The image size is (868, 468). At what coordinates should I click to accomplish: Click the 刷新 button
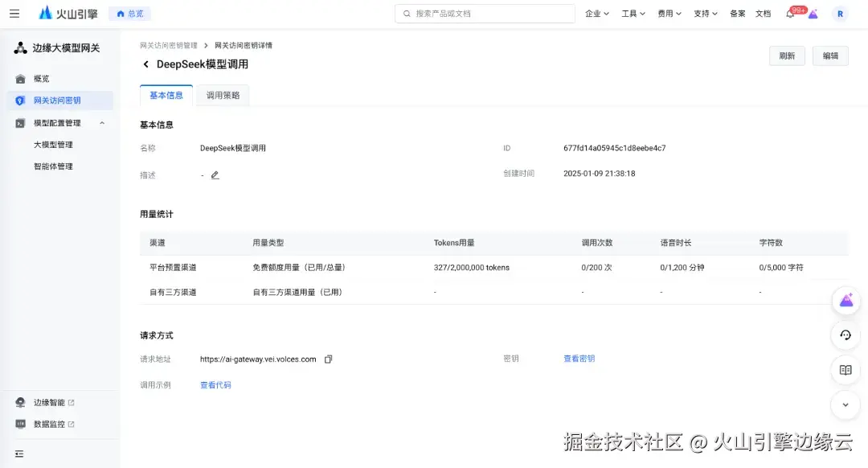(x=787, y=56)
